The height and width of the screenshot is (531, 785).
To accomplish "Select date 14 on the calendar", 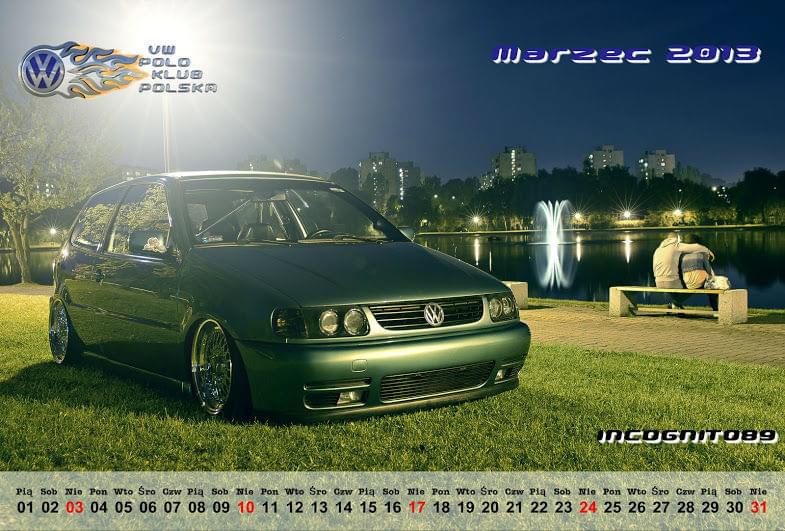I will coord(343,507).
